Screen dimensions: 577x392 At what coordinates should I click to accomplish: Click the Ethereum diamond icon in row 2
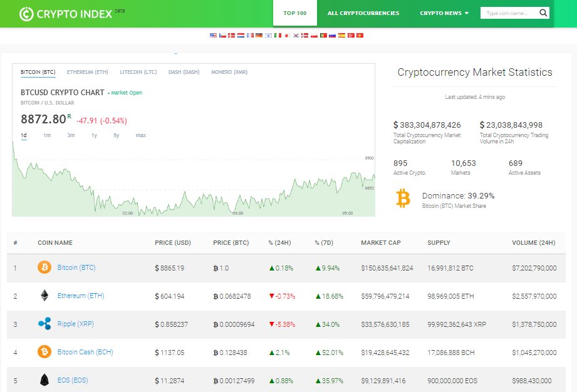[44, 296]
